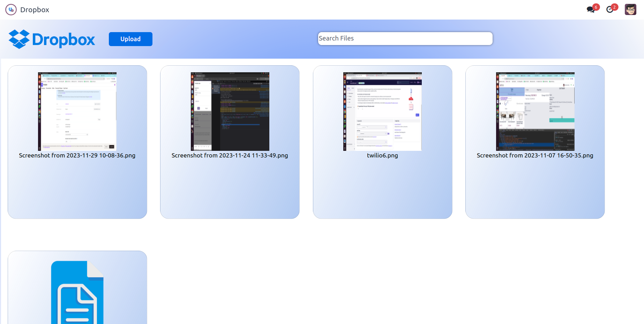Viewport: 644px width, 324px height.
Task: Open the twilio6.png thumbnail
Action: pyautogui.click(x=382, y=111)
